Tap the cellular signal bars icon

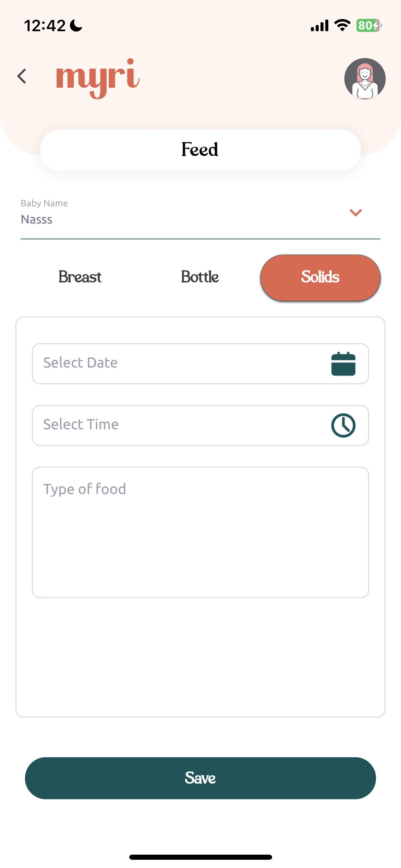[x=319, y=26]
